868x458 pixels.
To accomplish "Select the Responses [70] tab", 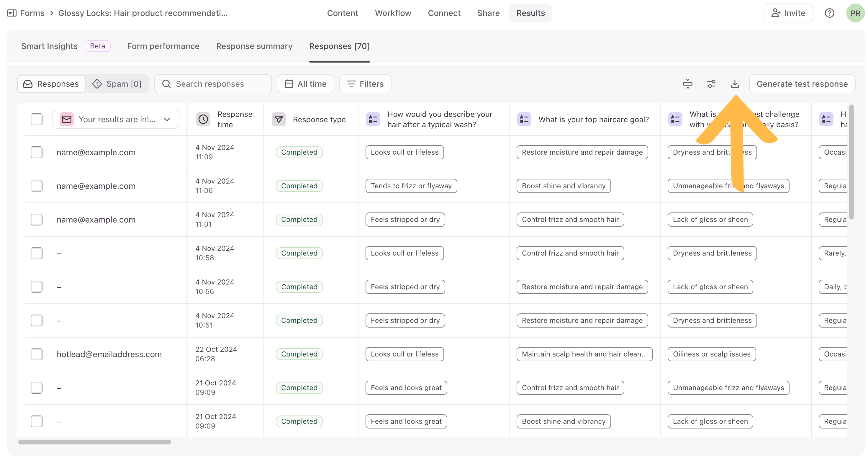I will coord(339,46).
